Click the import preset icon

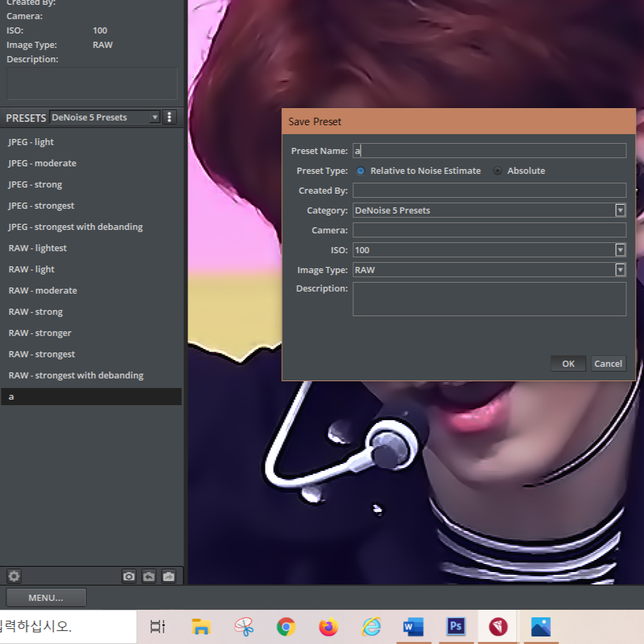(x=149, y=576)
